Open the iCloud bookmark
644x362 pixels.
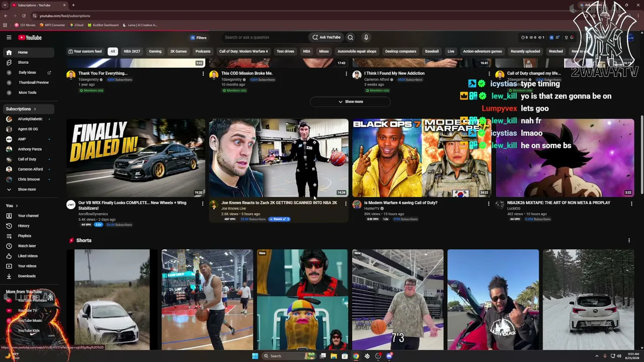[x=77, y=25]
